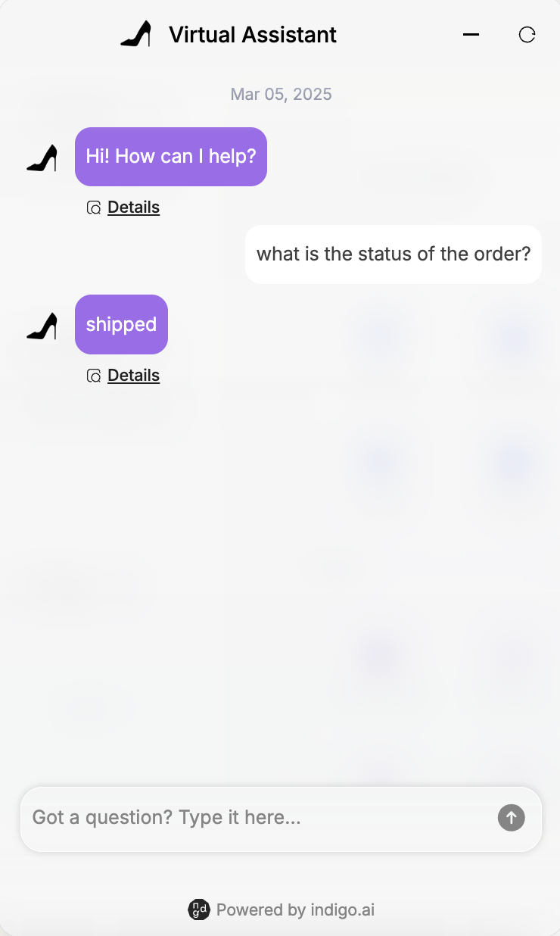This screenshot has width=560, height=936.
Task: Click the user's order status question bubble
Action: [394, 254]
